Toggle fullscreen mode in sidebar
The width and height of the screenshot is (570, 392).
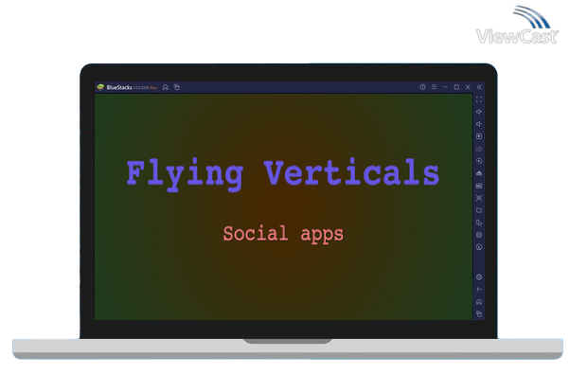(x=479, y=99)
